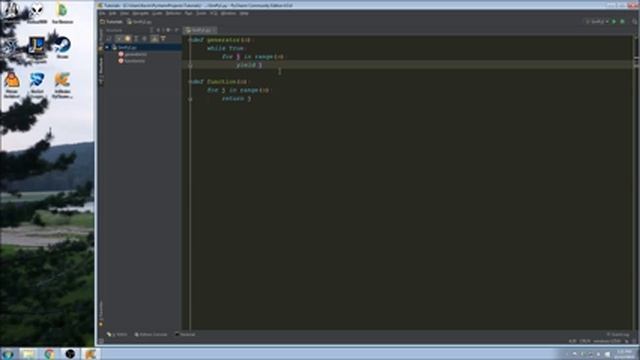This screenshot has height=360, width=640.
Task: Open the Run menu
Action: [189, 13]
